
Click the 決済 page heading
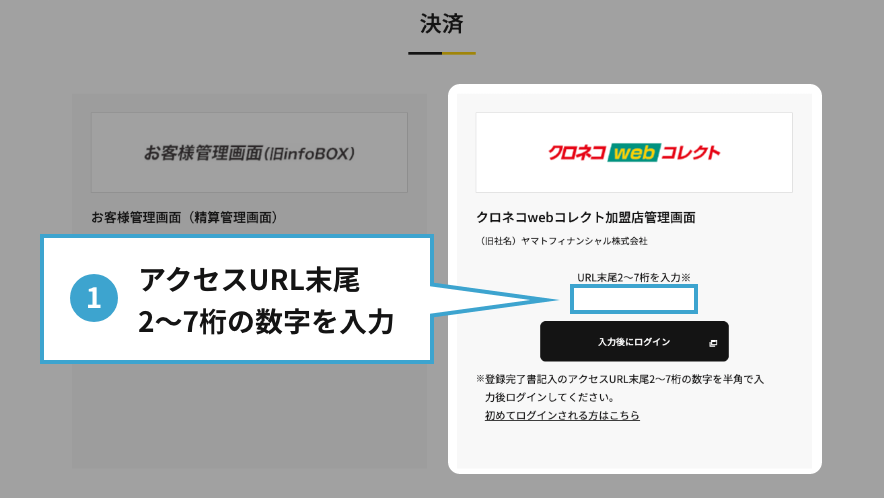pyautogui.click(x=441, y=24)
